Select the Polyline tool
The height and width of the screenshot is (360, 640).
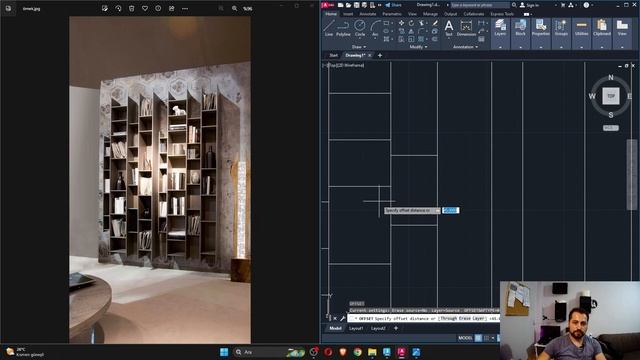click(343, 28)
